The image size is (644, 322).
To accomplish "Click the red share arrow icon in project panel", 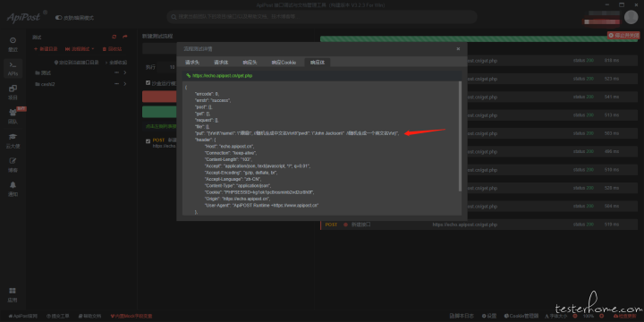I will tap(125, 37).
